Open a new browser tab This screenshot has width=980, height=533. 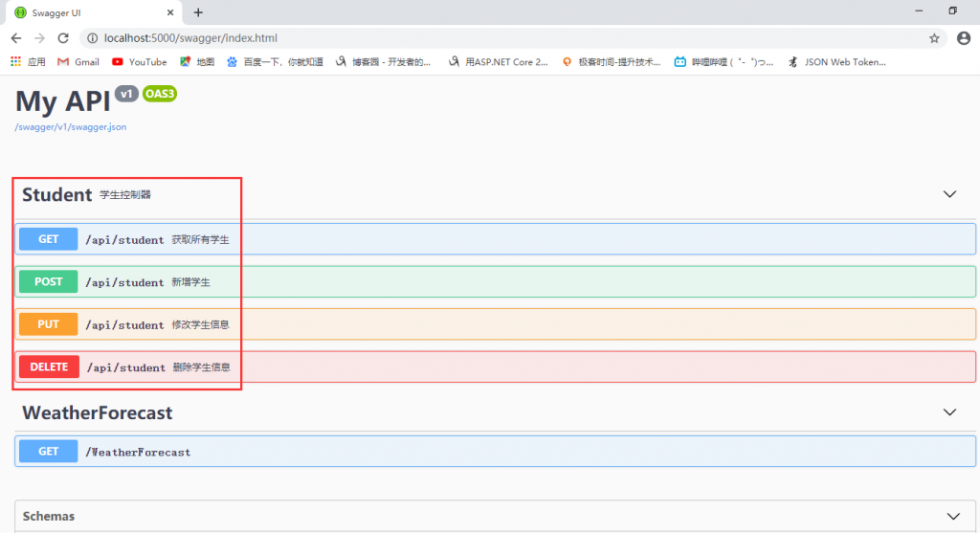(198, 12)
